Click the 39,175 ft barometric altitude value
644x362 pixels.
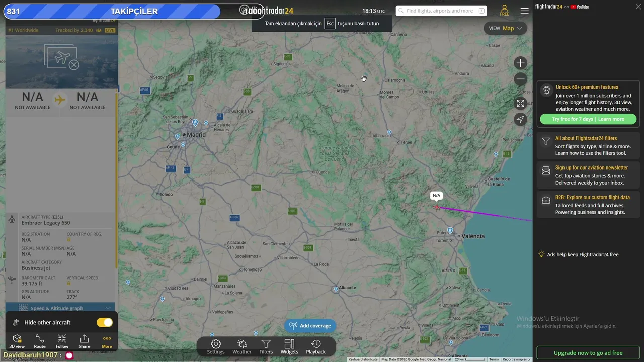[x=32, y=284]
